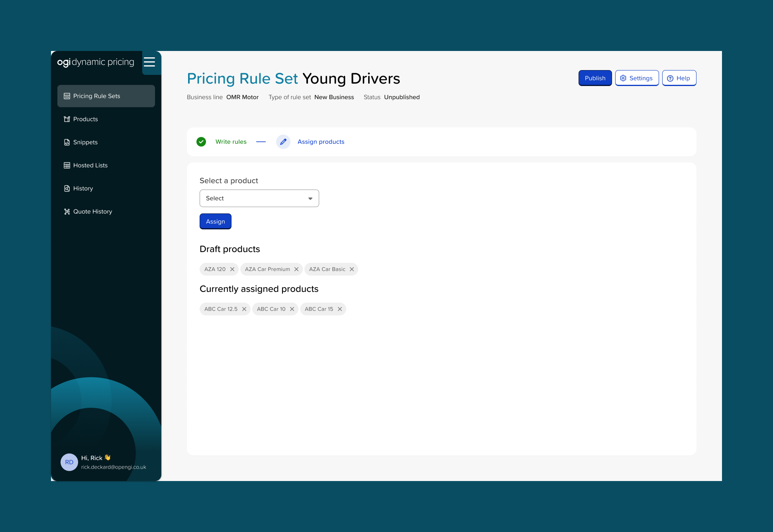
Task: Click the dropdown arrow in product selector
Action: [310, 198]
